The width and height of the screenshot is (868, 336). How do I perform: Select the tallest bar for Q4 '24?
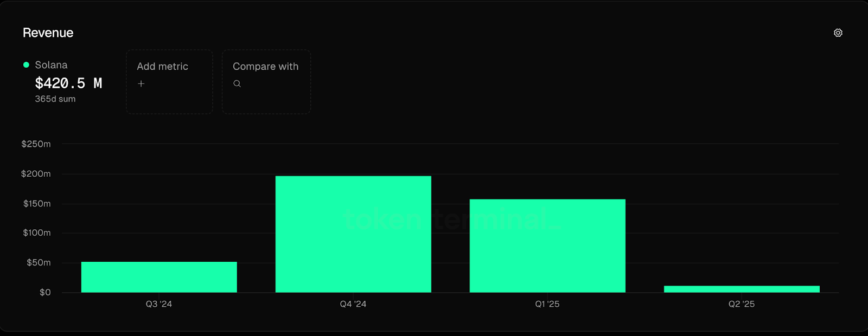353,234
